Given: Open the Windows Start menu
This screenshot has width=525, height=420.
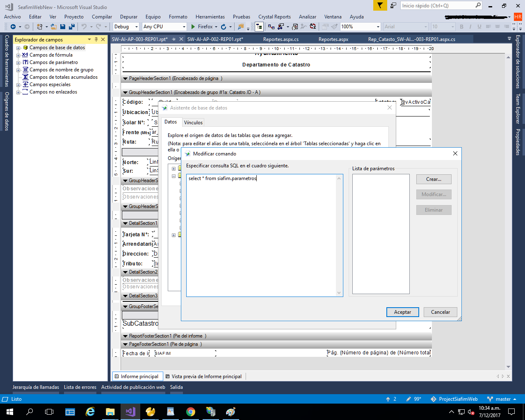Looking at the screenshot, I should (10, 412).
